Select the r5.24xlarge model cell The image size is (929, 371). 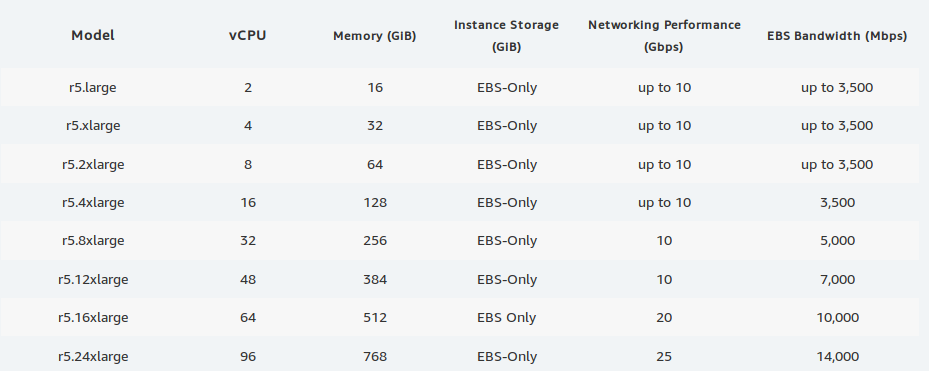point(93,356)
